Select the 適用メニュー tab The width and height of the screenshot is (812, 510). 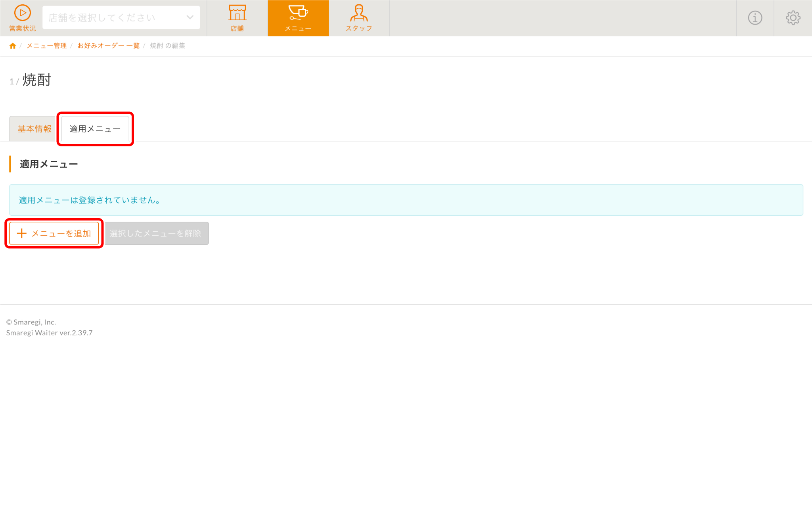click(x=95, y=129)
